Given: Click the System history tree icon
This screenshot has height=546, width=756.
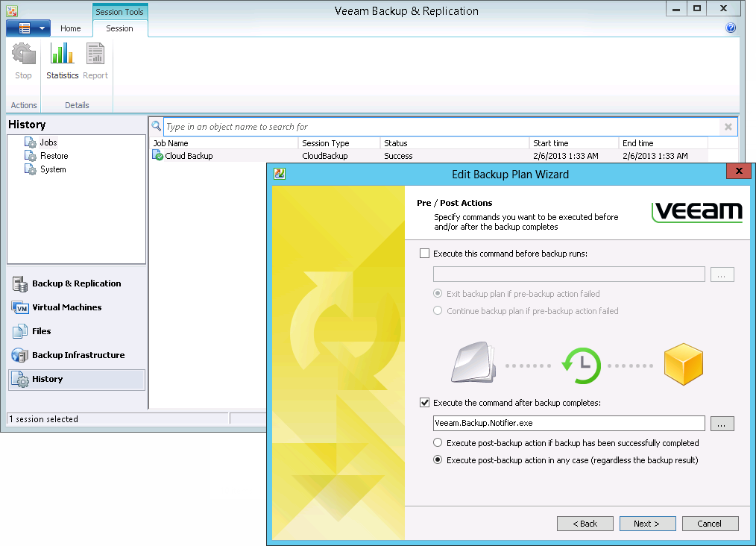Looking at the screenshot, I should click(x=31, y=169).
